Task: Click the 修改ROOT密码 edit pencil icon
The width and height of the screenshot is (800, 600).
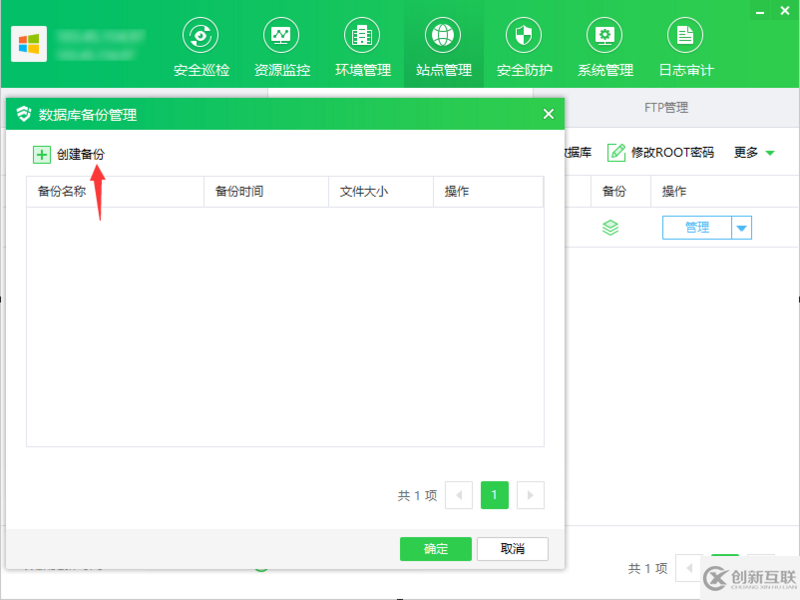Action: pyautogui.click(x=616, y=153)
